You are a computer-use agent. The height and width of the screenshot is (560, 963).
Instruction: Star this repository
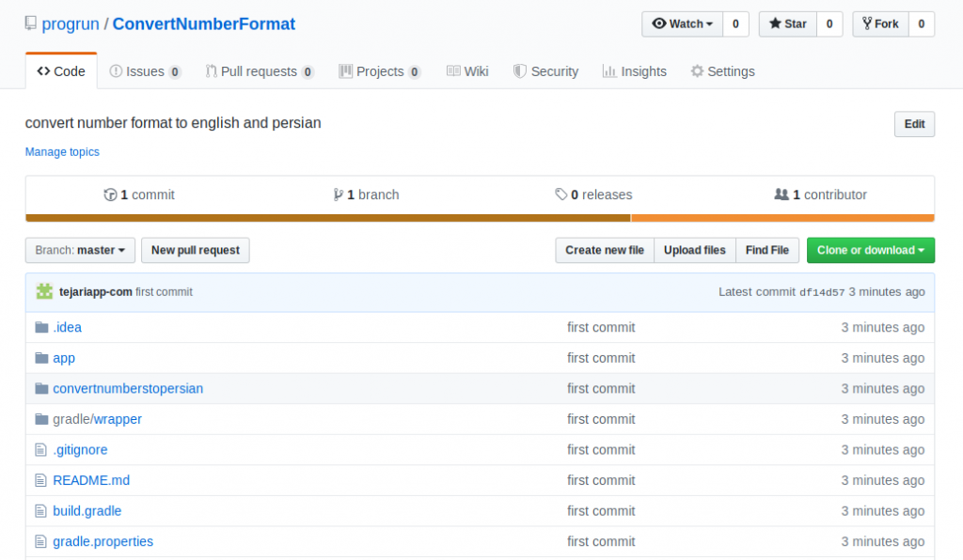click(787, 23)
